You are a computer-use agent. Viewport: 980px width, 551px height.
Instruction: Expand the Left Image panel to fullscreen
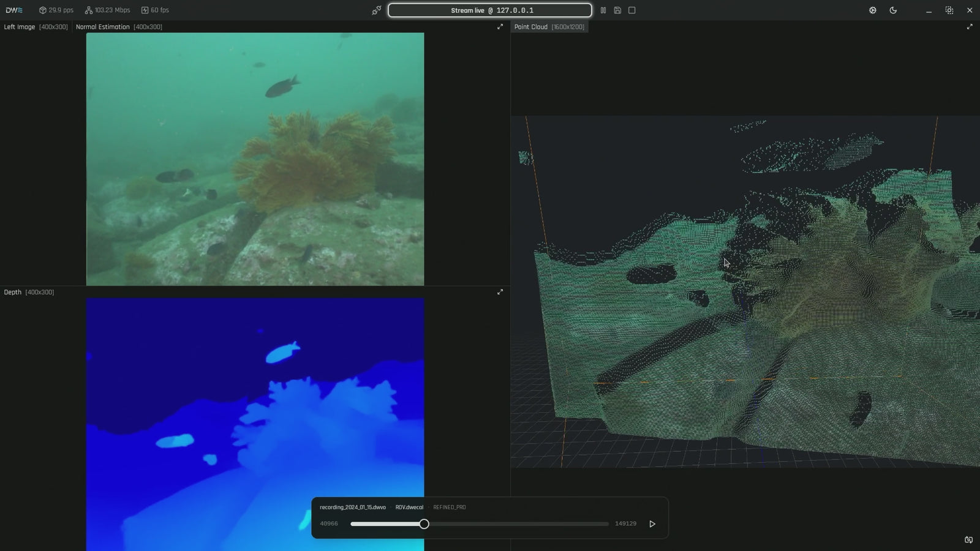500,27
